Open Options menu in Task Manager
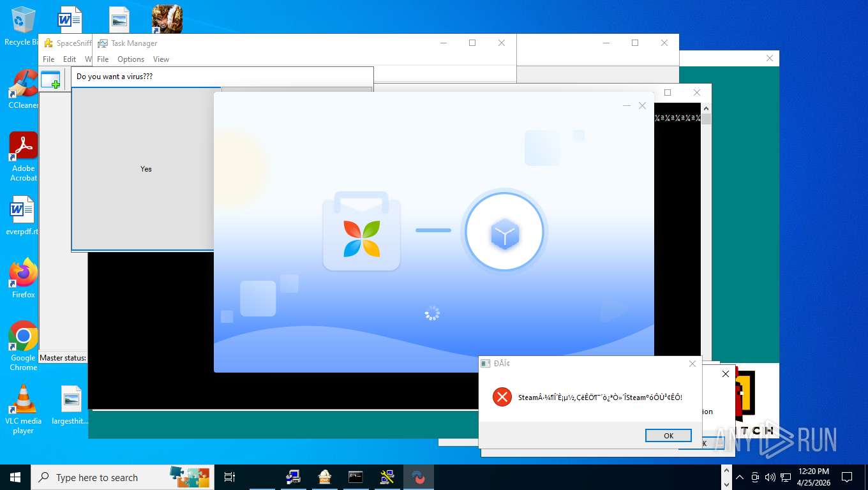 [x=131, y=59]
